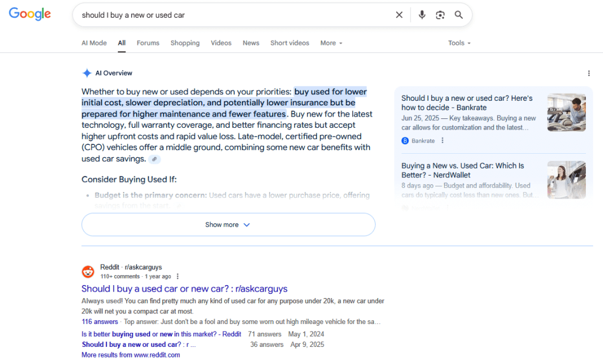Click source link icon after 'used car savings'
Screen dimensions: 603x364
coord(154,159)
